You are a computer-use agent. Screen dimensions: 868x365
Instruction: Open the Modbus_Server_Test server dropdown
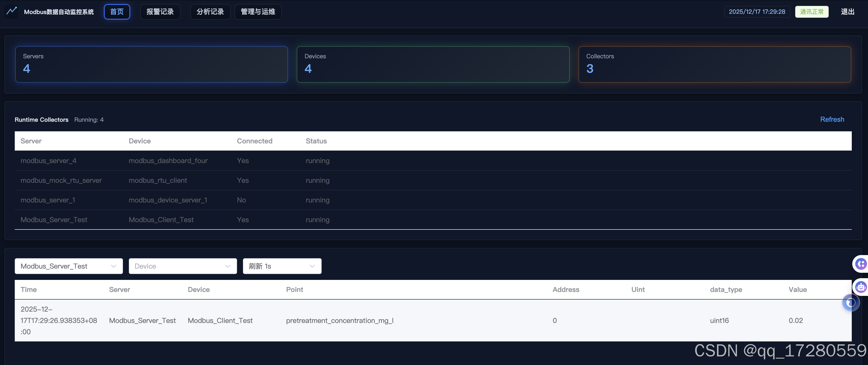69,266
